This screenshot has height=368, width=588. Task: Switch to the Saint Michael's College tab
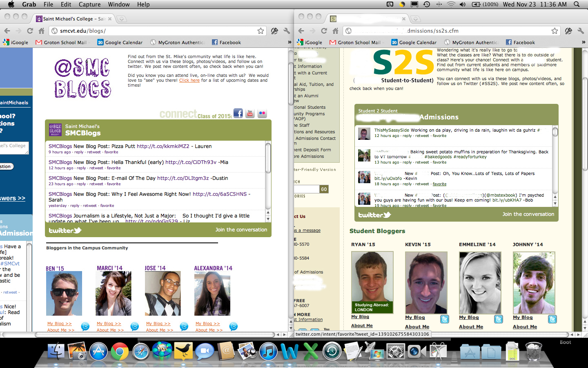click(x=73, y=19)
